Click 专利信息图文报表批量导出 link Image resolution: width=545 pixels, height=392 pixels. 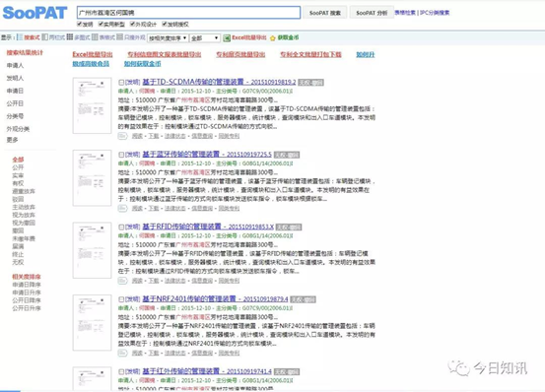click(x=165, y=54)
